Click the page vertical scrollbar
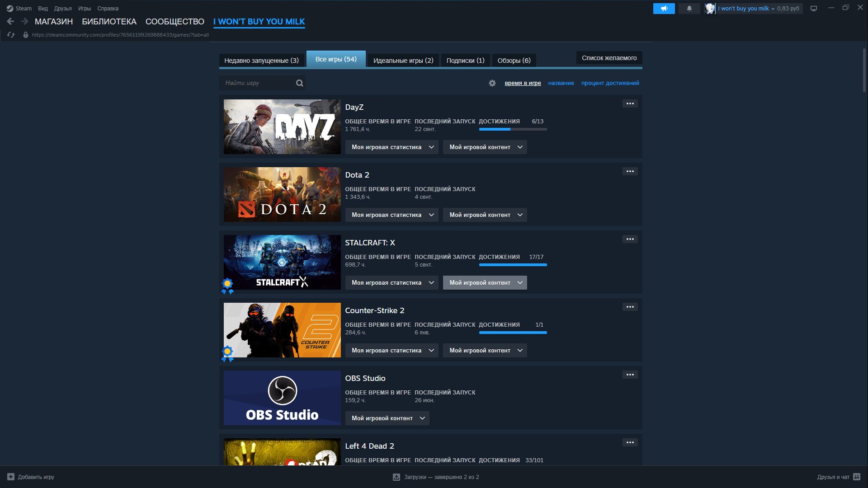 tap(864, 70)
